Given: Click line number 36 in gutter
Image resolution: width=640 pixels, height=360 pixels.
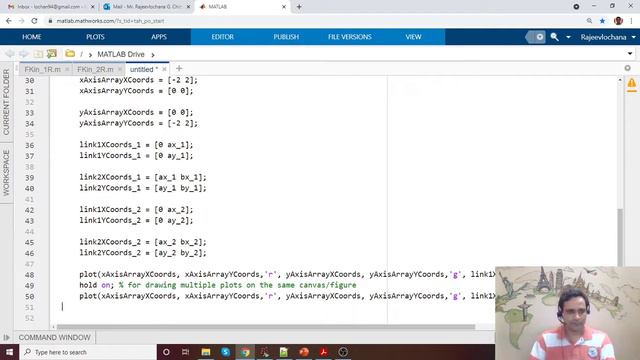Looking at the screenshot, I should click(x=29, y=145).
